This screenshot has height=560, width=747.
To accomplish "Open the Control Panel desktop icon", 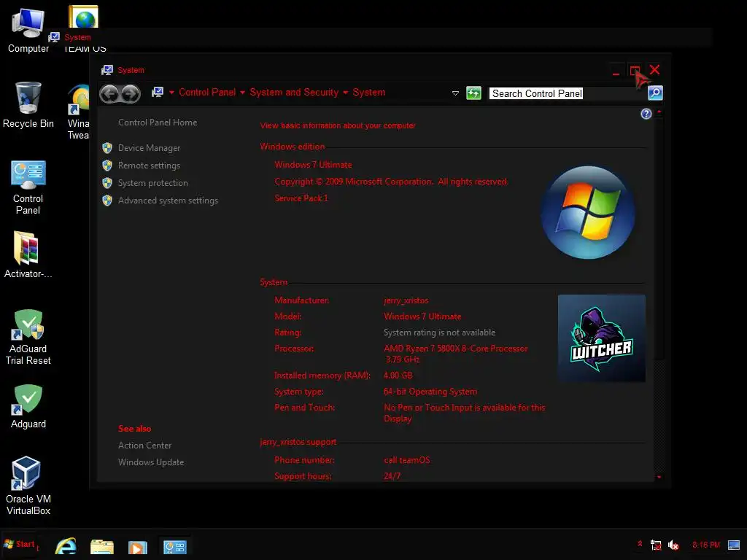I will (x=28, y=187).
